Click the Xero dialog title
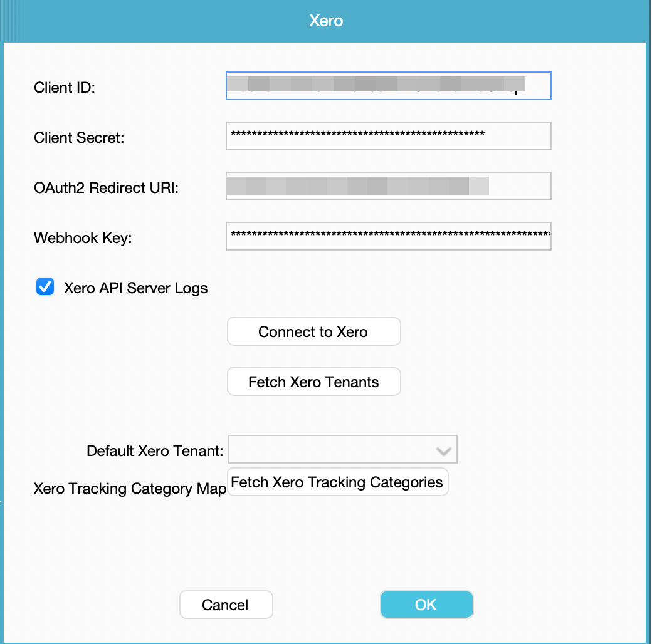 326,21
